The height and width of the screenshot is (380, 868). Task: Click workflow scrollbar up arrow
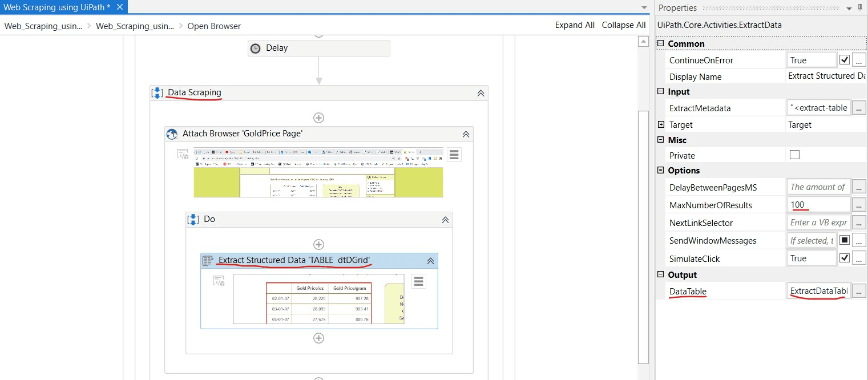(643, 42)
